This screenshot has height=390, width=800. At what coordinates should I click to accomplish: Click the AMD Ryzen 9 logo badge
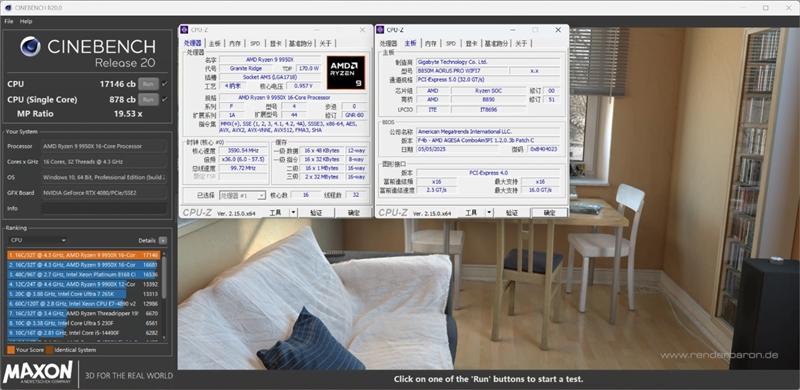345,72
